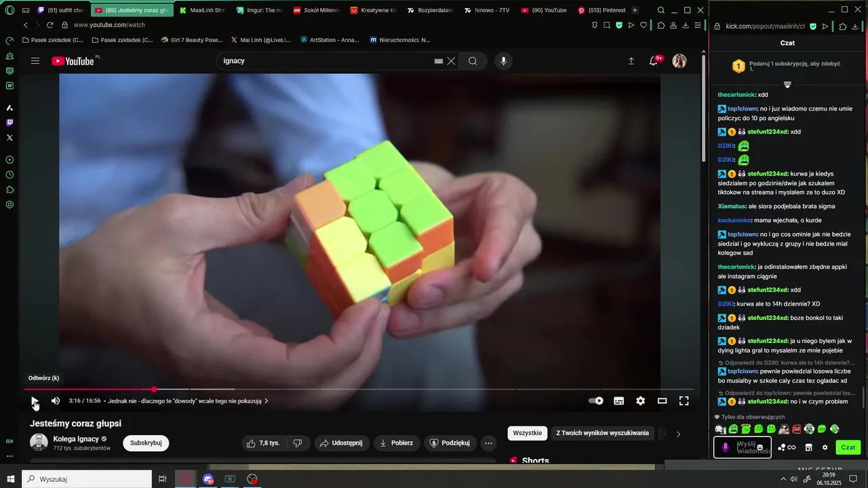This screenshot has height=488, width=868.
Task: Expand chapter title 'Jednak nie - dlaczego'
Action: (x=189, y=401)
